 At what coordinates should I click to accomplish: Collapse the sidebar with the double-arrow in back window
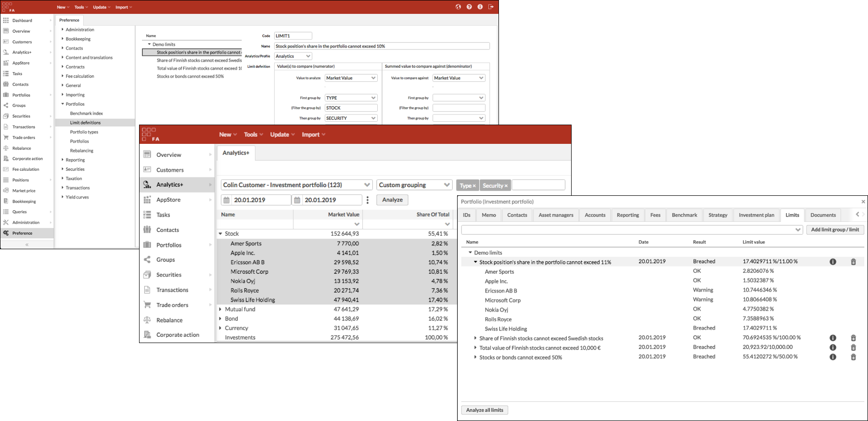pyautogui.click(x=27, y=244)
